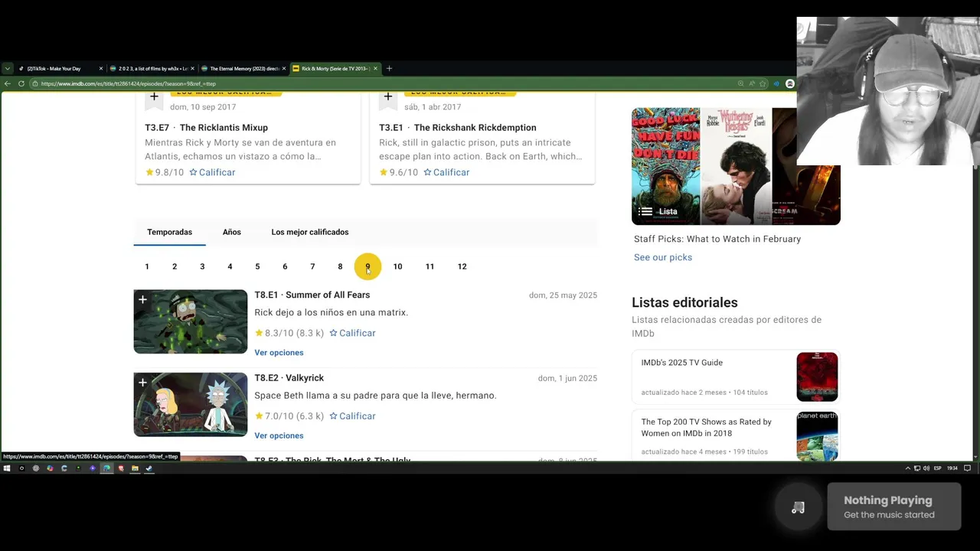The height and width of the screenshot is (551, 980).
Task: Open IMDb's 2025 TV Guide thumbnail
Action: click(817, 377)
